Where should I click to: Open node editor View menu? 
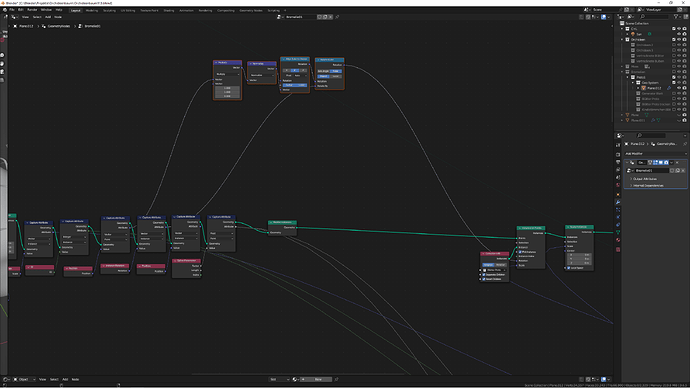point(26,17)
